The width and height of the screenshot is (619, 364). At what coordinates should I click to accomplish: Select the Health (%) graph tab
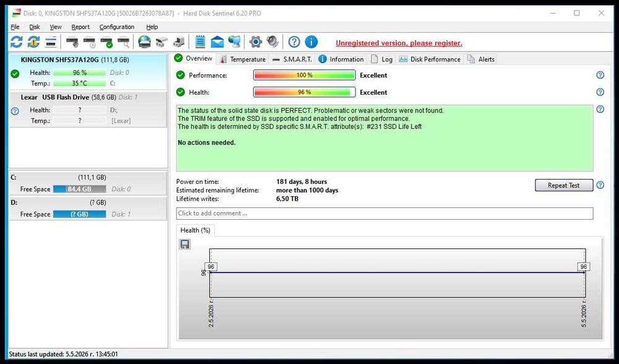tap(196, 230)
